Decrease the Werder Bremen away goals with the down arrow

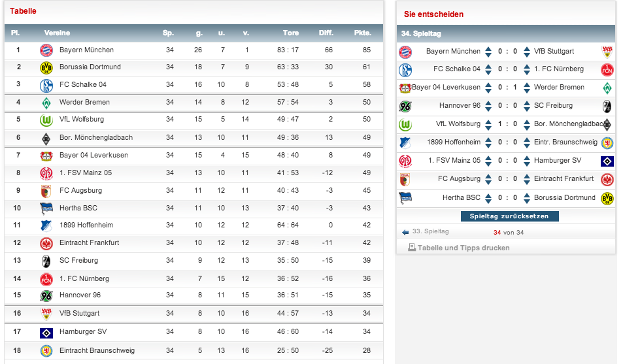pos(527,91)
